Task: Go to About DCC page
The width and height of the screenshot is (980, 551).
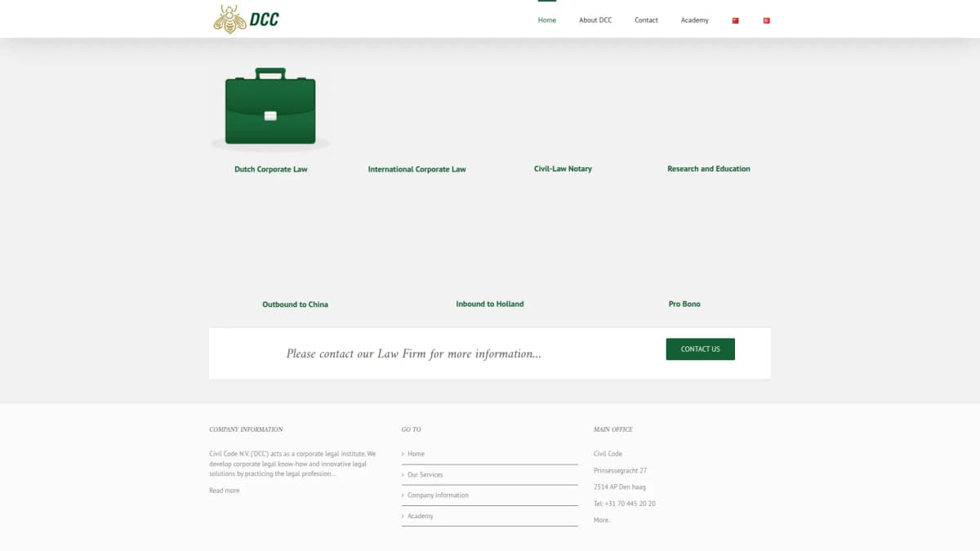Action: pos(595,20)
